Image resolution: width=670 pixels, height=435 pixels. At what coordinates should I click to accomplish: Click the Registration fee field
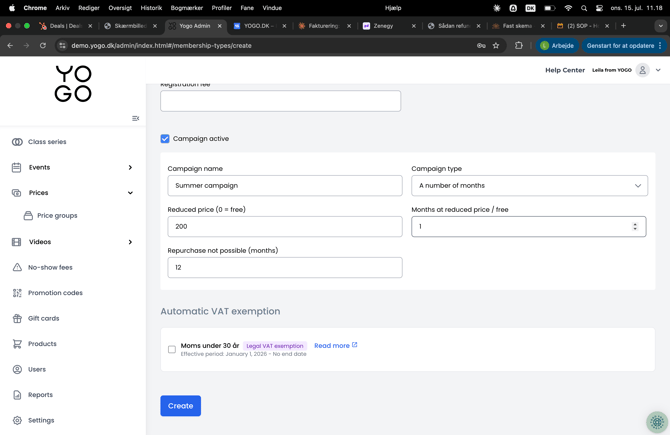click(281, 101)
